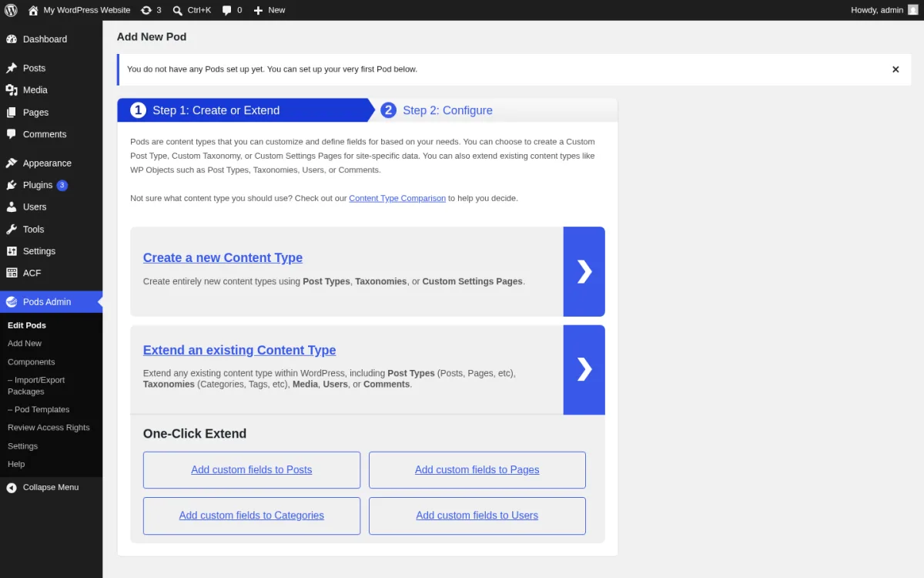Click the One-Click Extend heading
924x578 pixels.
coord(195,434)
